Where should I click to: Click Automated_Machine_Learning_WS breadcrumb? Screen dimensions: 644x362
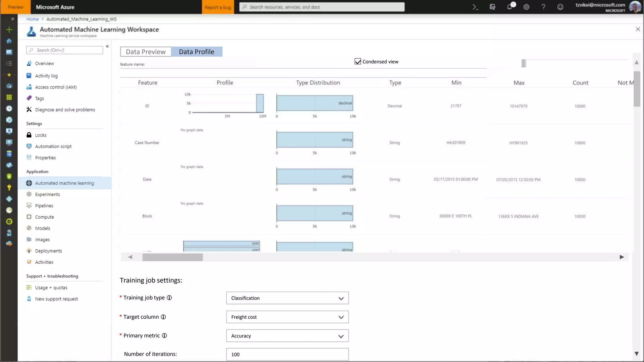point(81,19)
